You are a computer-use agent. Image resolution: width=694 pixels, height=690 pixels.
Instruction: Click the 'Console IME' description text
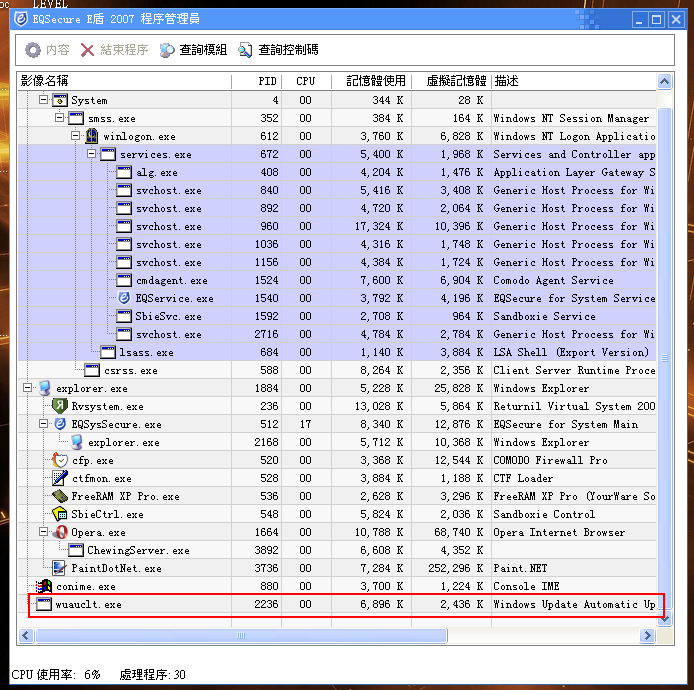526,586
